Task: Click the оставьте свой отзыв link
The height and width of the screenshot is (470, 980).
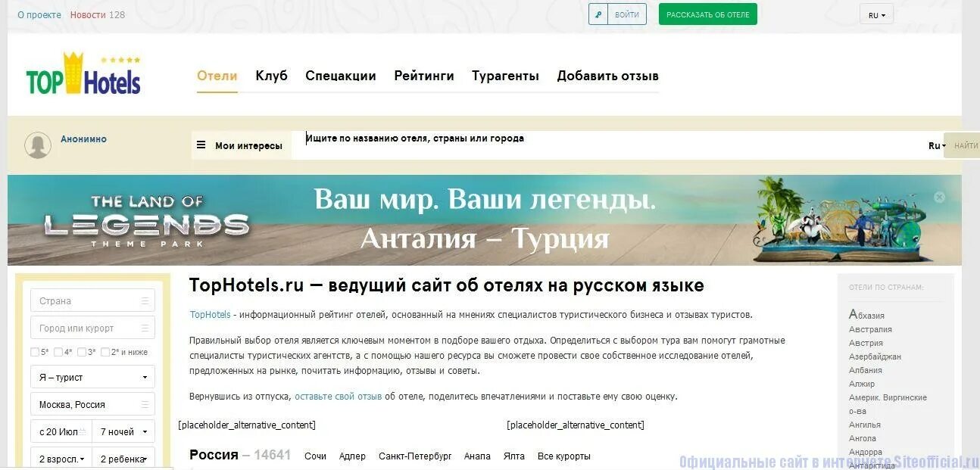Action: tap(338, 397)
